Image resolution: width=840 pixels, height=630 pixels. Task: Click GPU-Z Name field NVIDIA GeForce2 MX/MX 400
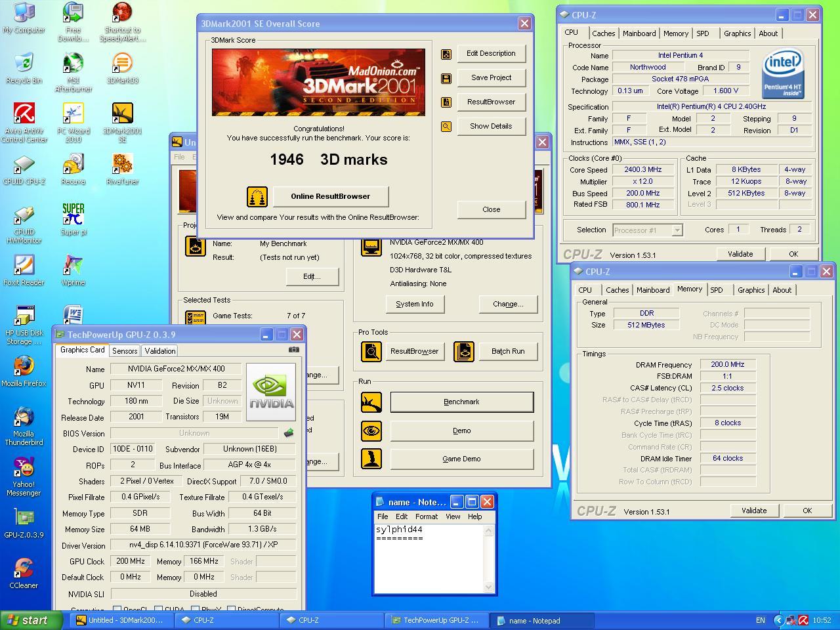(x=176, y=369)
